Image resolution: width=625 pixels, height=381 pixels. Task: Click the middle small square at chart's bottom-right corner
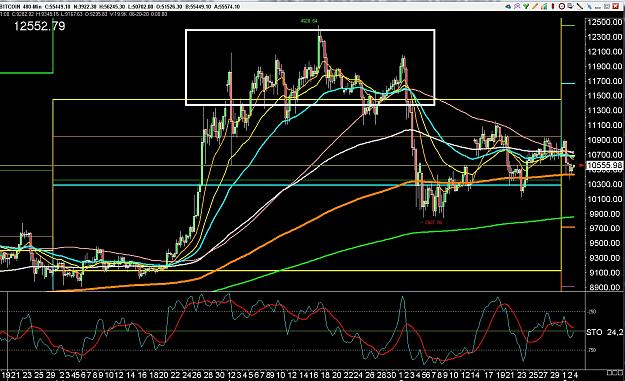click(x=615, y=373)
